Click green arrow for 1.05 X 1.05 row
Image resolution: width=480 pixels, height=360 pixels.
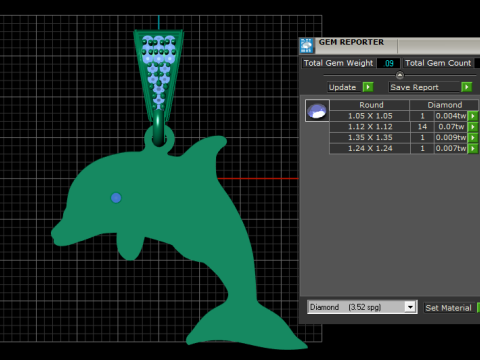473,116
